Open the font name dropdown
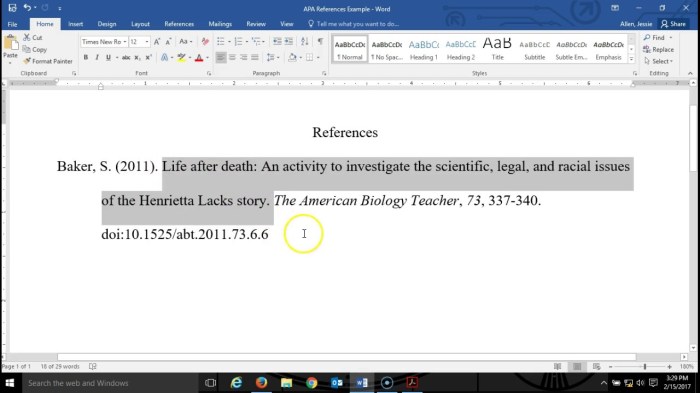Screen dimensions: 700x393 tap(125, 42)
